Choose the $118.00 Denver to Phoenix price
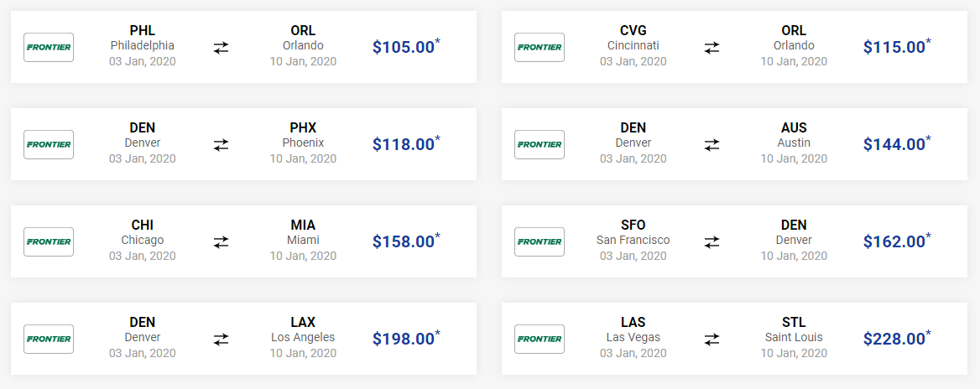Screen dimensions: 980x389 406,144
